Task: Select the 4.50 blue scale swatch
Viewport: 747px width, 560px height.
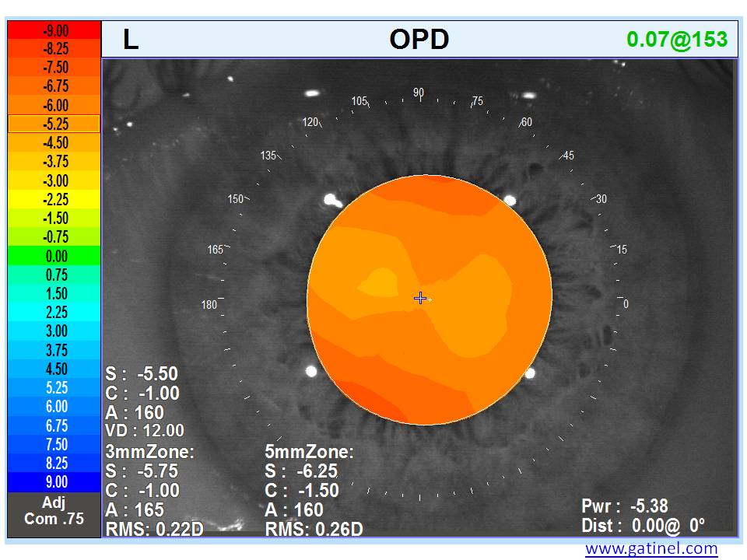Action: [54, 369]
